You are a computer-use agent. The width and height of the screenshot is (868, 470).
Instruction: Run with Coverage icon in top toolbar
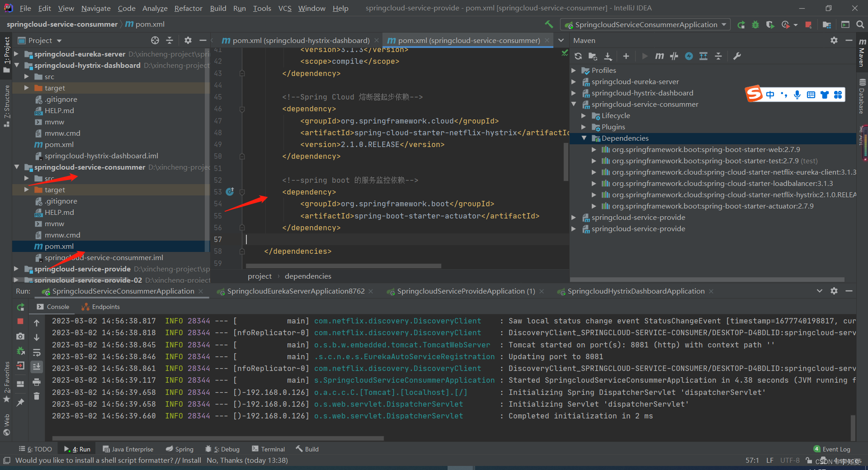(770, 24)
